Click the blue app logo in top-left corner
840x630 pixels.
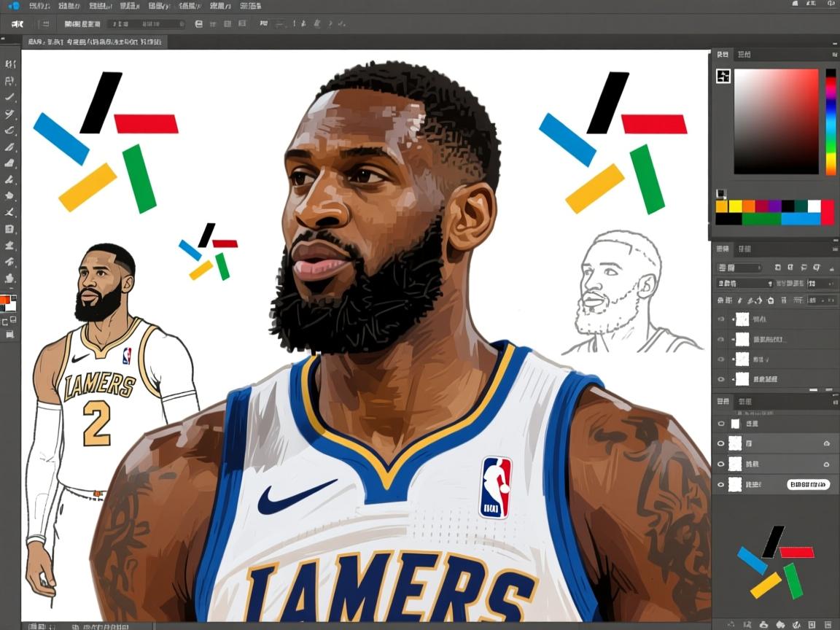[14, 5]
